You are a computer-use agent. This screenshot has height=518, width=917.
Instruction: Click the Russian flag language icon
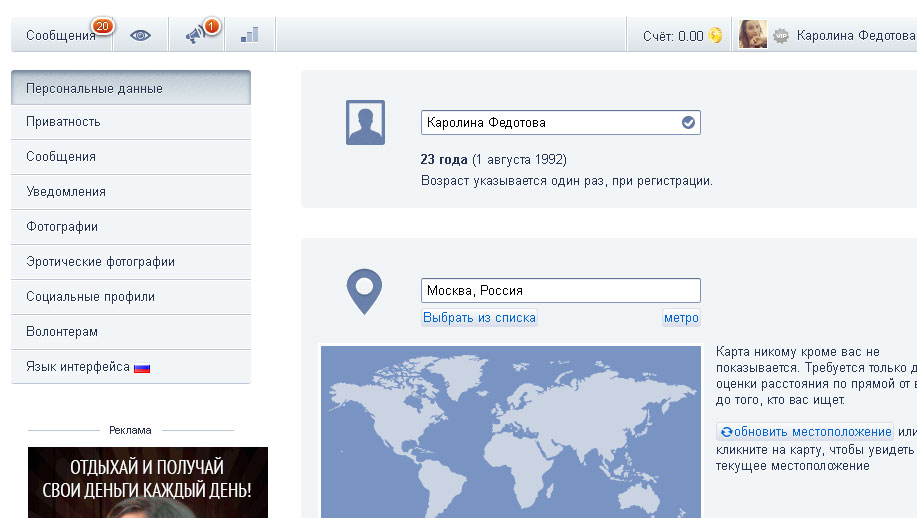coord(142,368)
